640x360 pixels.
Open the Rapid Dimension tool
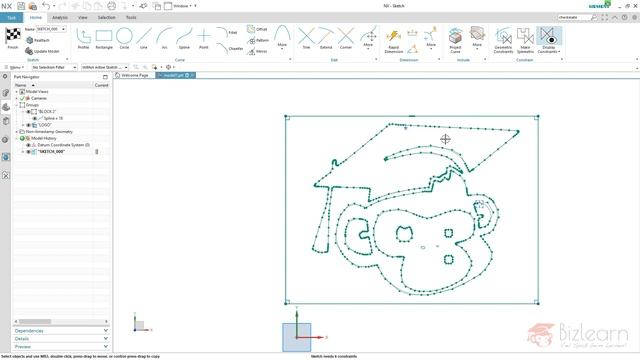(393, 41)
